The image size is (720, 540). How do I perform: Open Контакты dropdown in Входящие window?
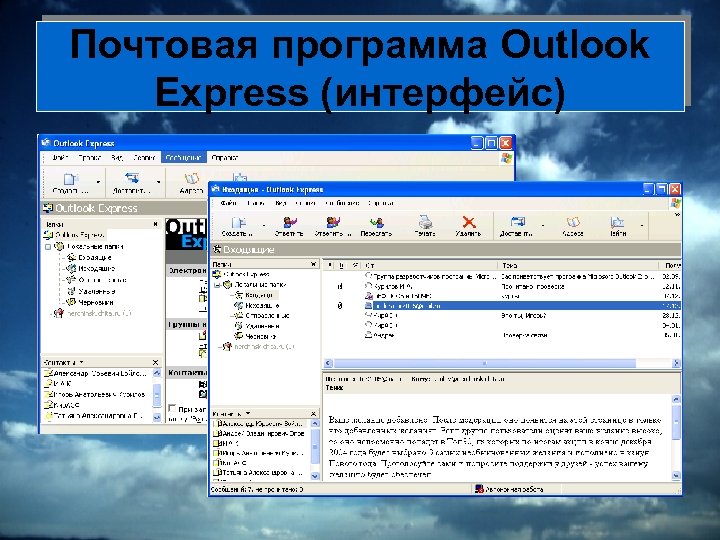click(x=248, y=413)
